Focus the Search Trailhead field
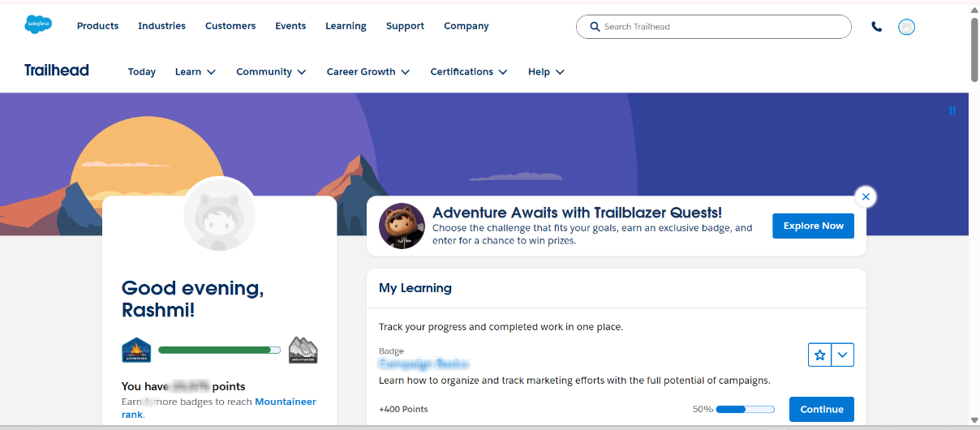Screen dimensions: 980x430 722,27
